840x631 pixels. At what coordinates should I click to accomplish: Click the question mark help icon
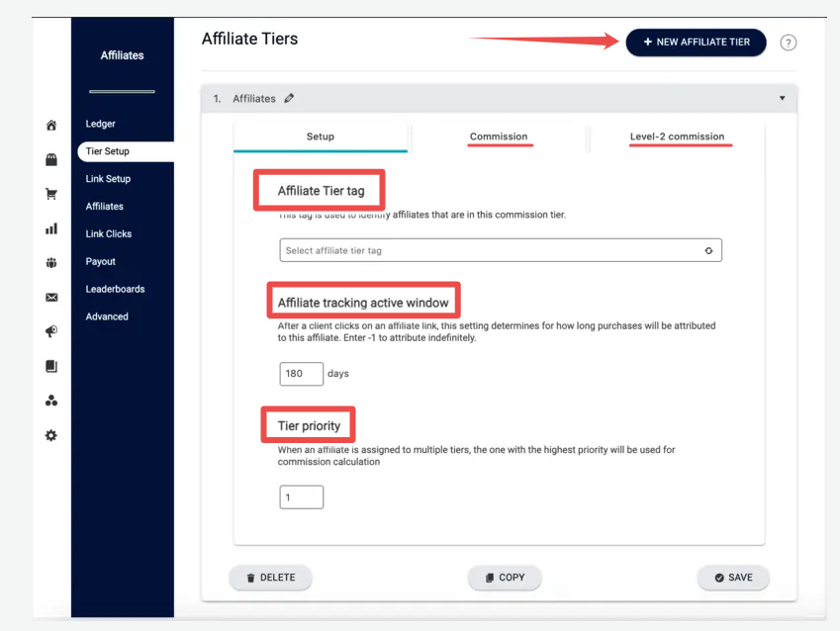coord(788,43)
